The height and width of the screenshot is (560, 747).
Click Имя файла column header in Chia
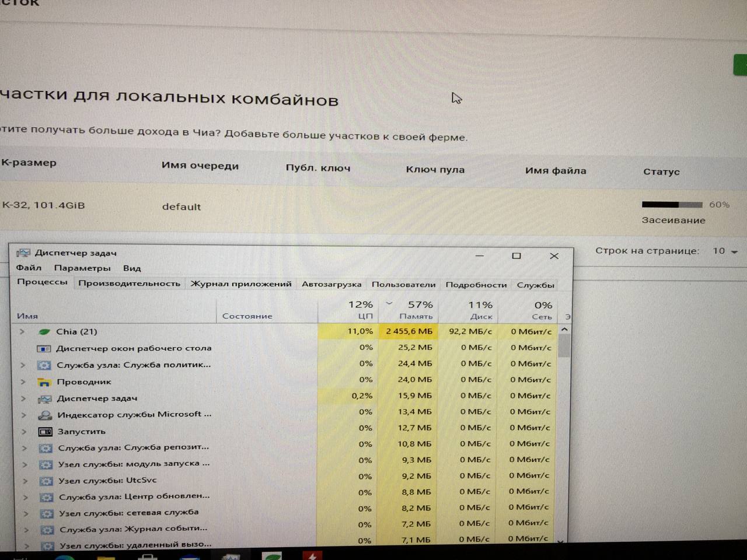click(x=556, y=171)
